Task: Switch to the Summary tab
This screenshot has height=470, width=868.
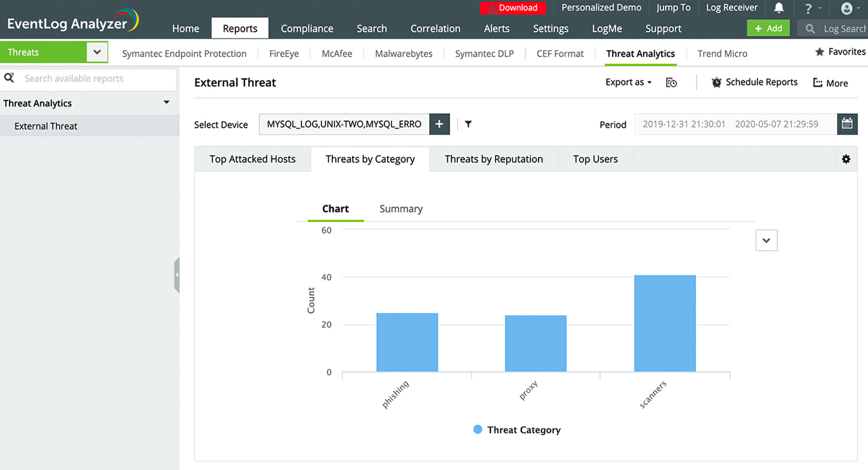Action: [401, 209]
